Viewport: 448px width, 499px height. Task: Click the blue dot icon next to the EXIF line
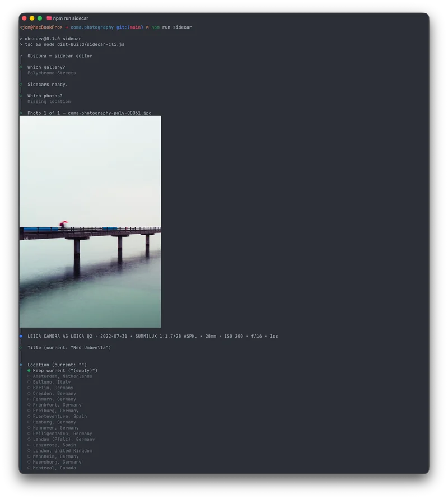coord(22,336)
